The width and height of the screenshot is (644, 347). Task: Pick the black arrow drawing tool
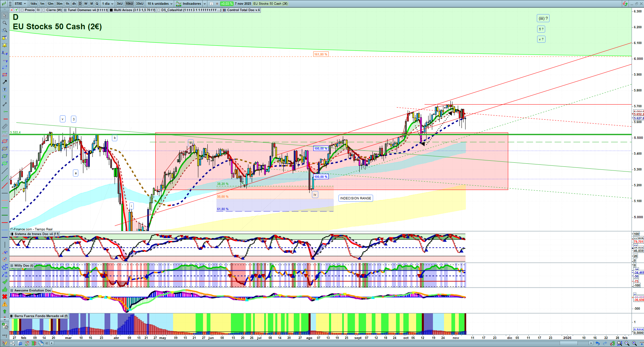pyautogui.click(x=5, y=82)
